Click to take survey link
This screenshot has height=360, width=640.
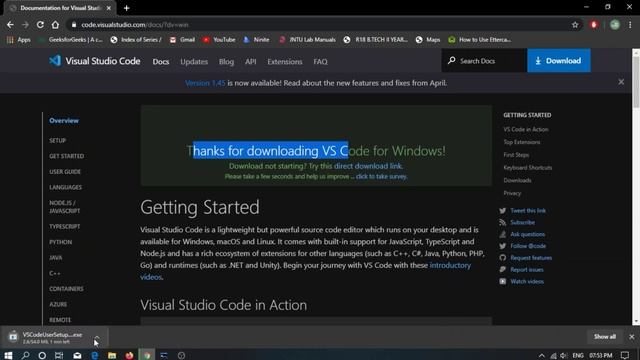[x=381, y=176]
